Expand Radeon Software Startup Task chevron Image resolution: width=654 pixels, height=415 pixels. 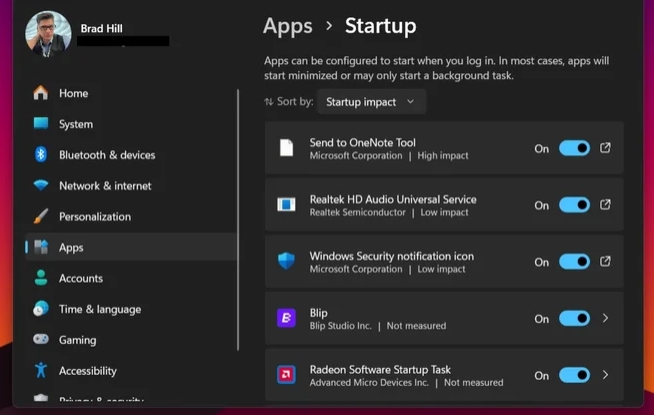click(x=605, y=375)
